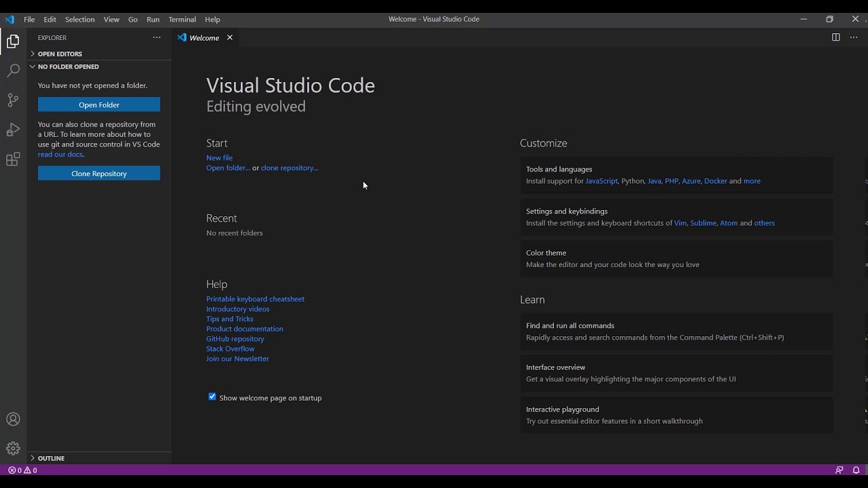This screenshot has height=488, width=868.
Task: Restore down the VS Code window
Action: (x=829, y=19)
